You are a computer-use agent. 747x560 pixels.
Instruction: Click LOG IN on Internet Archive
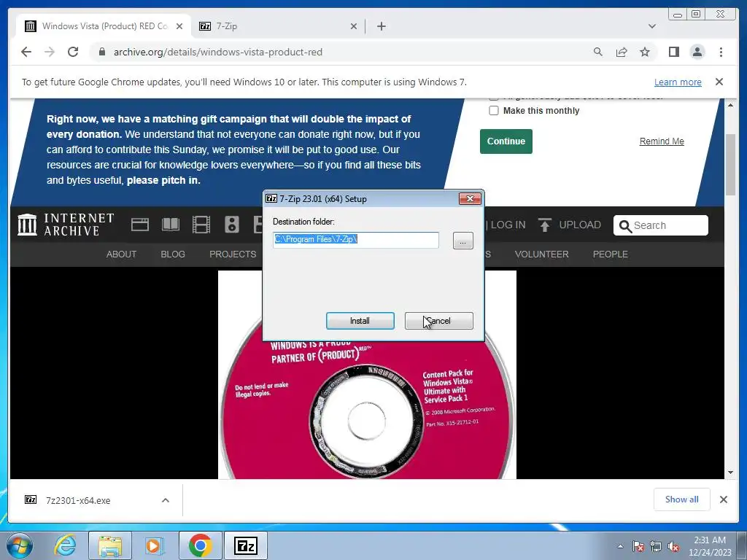click(508, 225)
